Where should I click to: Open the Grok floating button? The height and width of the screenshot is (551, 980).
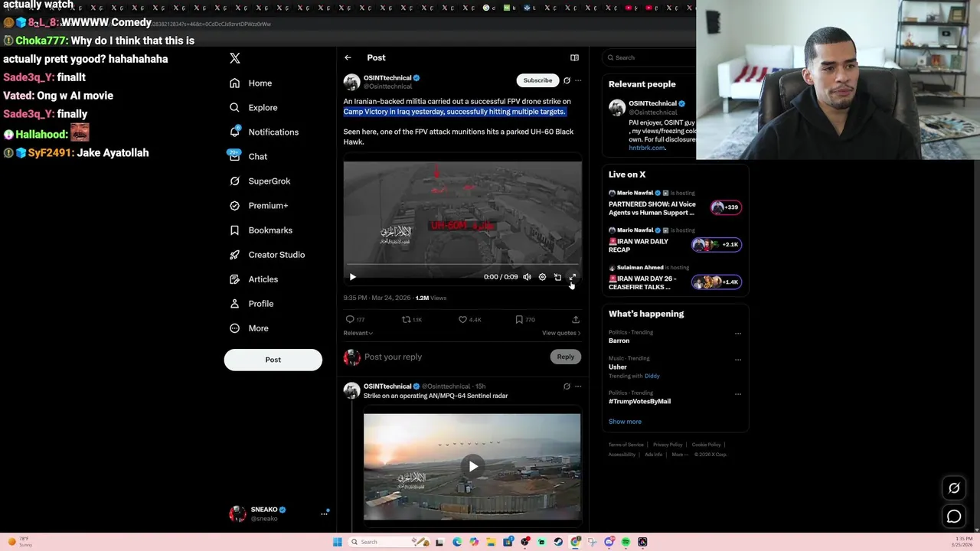pos(954,487)
